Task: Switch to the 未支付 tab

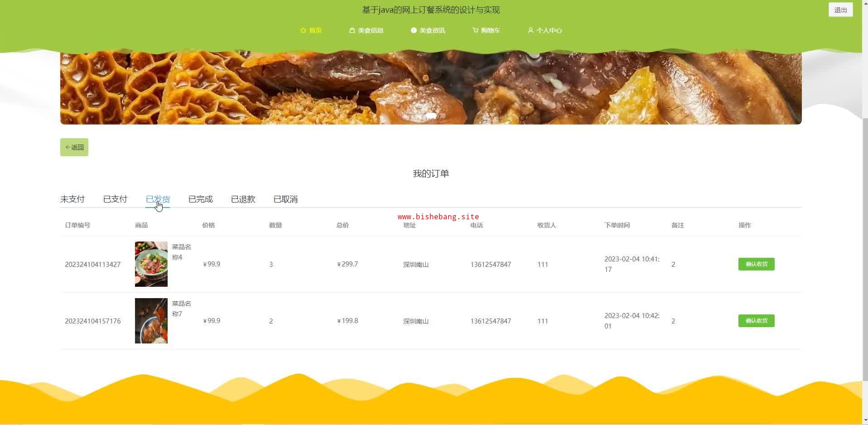Action: [72, 199]
